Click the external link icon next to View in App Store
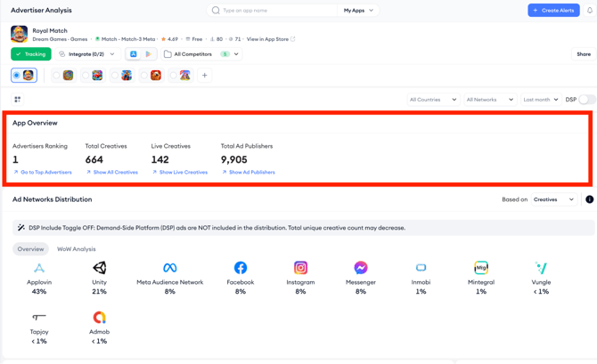The height and width of the screenshot is (364, 597). tap(293, 39)
